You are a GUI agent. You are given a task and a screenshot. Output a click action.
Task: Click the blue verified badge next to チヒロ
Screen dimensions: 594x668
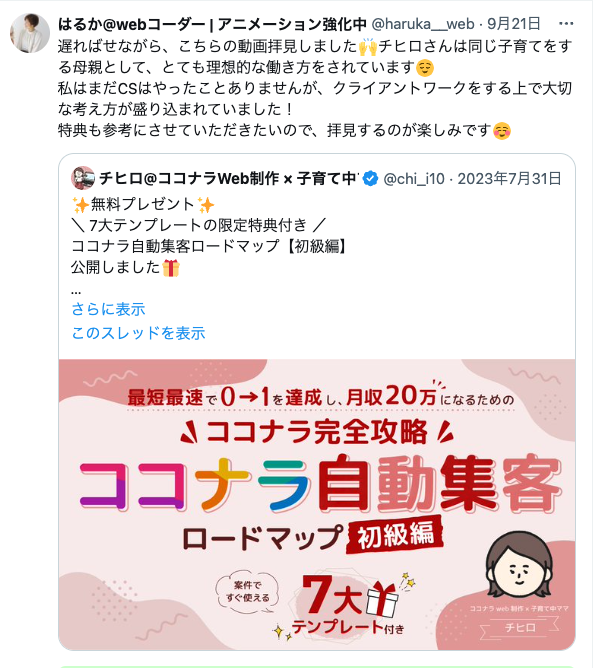tap(370, 179)
